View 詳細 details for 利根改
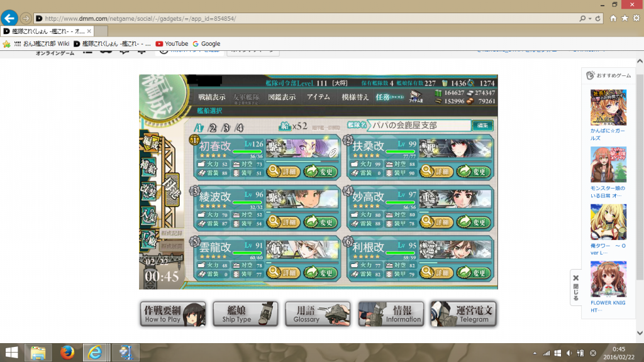 coord(436,273)
